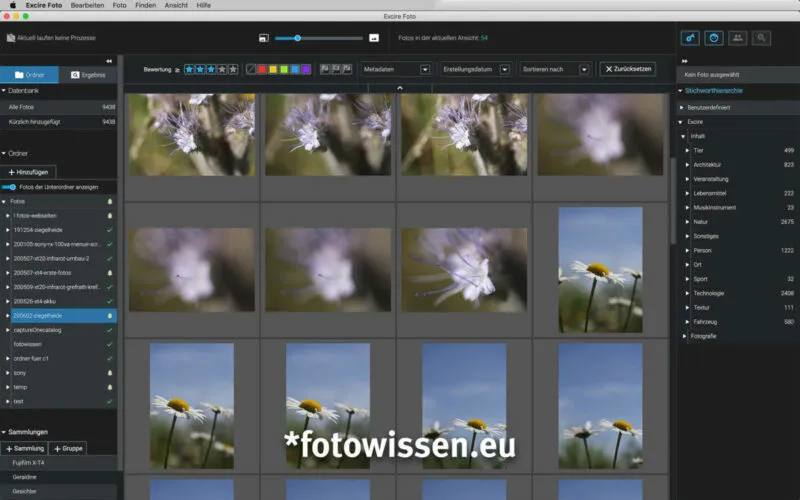Open the Erstellungsdatum dropdown
This screenshot has height=500, width=800.
476,69
